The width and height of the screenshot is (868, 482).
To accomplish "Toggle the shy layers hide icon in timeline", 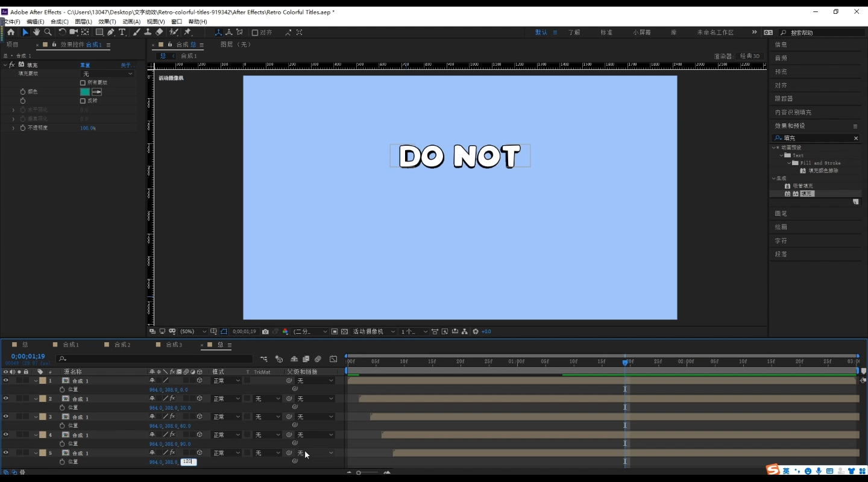I will (294, 359).
